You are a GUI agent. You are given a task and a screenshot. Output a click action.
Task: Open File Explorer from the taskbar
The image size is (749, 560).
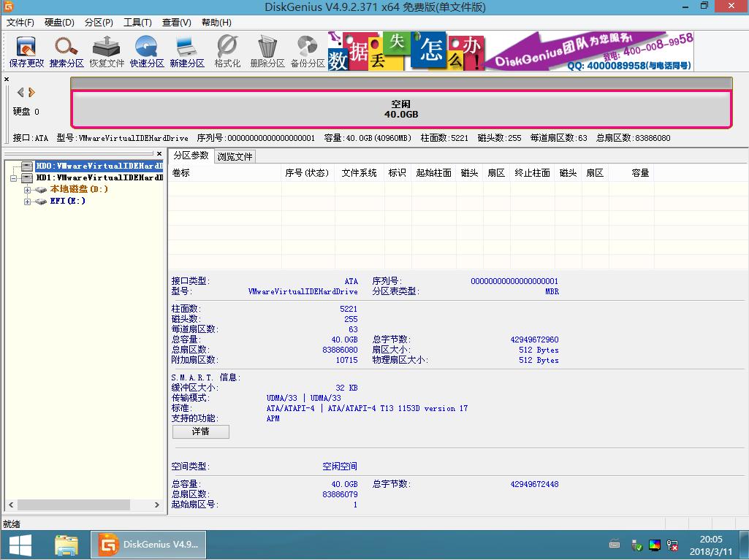pos(67,544)
